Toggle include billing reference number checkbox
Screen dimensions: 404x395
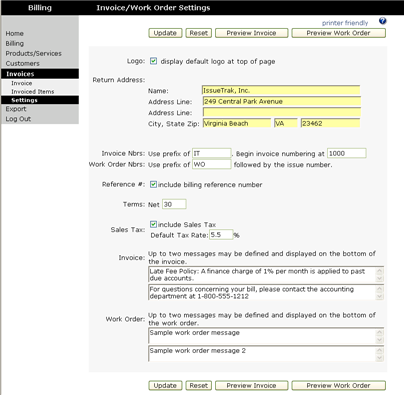pos(153,184)
